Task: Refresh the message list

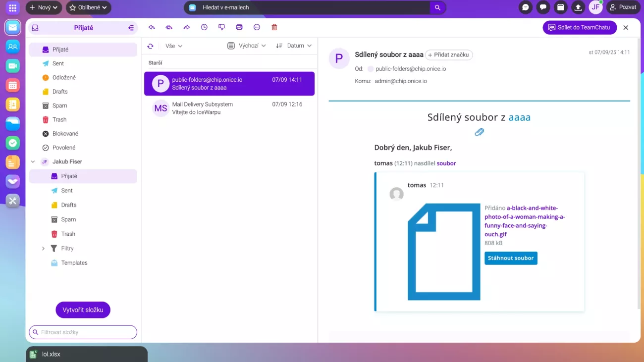Action: pos(151,46)
